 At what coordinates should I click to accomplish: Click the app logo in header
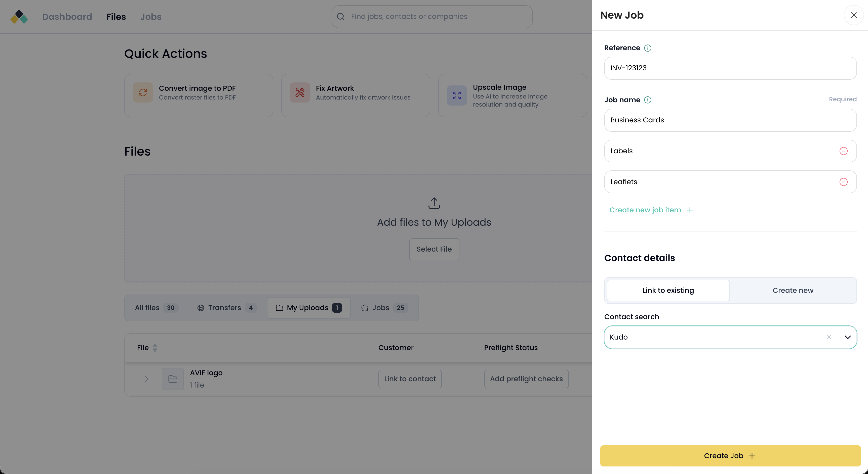[x=19, y=17]
